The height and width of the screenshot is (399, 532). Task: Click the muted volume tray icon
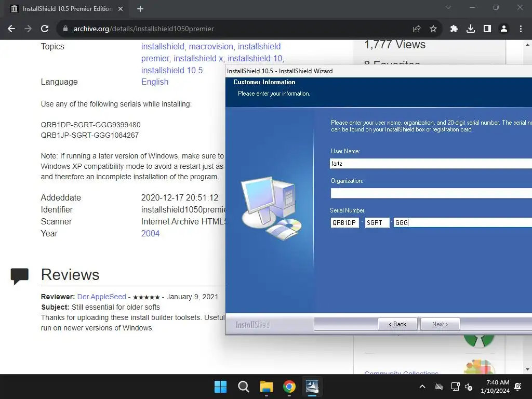469,387
